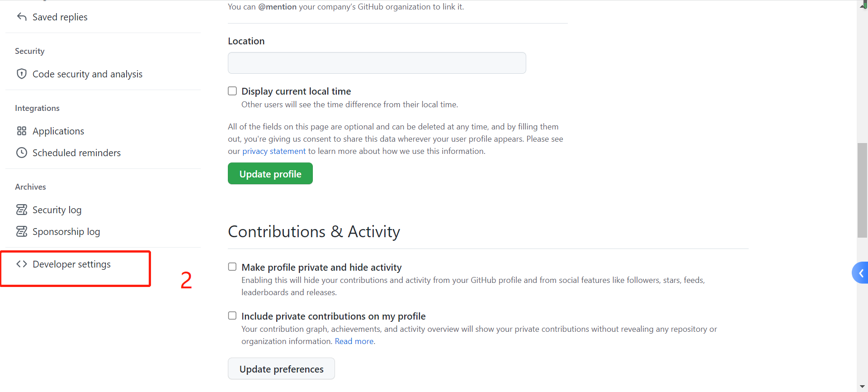Check Make profile private and hide activity
This screenshot has height=392, width=868.
(232, 267)
